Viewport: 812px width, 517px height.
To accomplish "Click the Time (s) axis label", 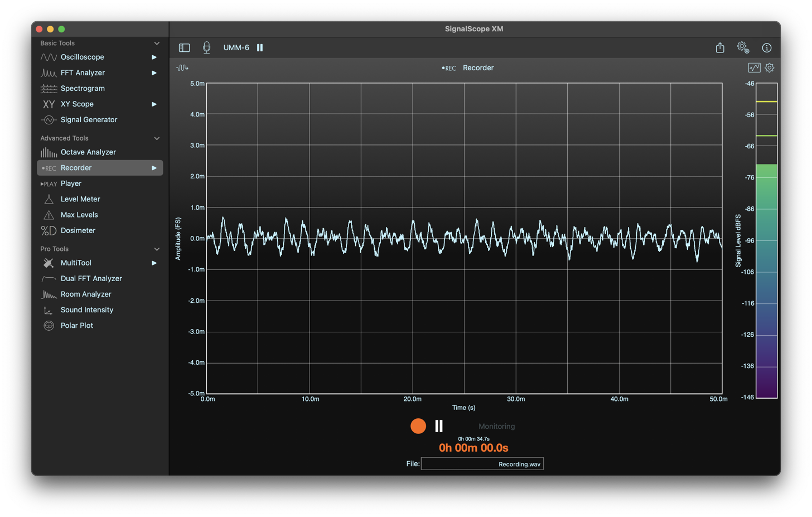I will (x=463, y=408).
